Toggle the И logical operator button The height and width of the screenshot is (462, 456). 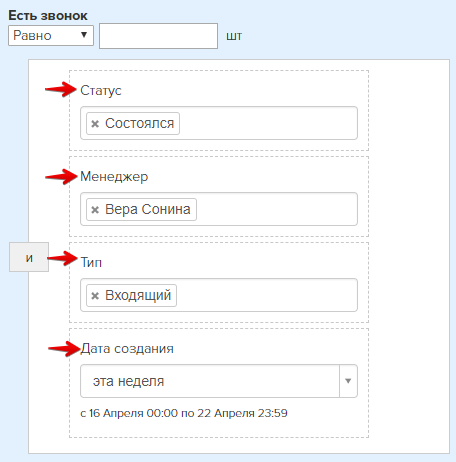[29, 257]
